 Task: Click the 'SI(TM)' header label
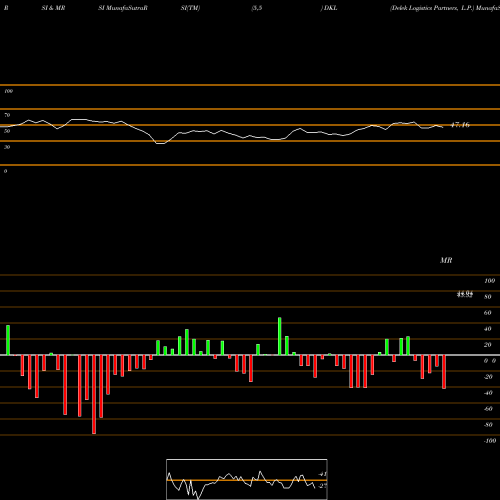point(190,8)
